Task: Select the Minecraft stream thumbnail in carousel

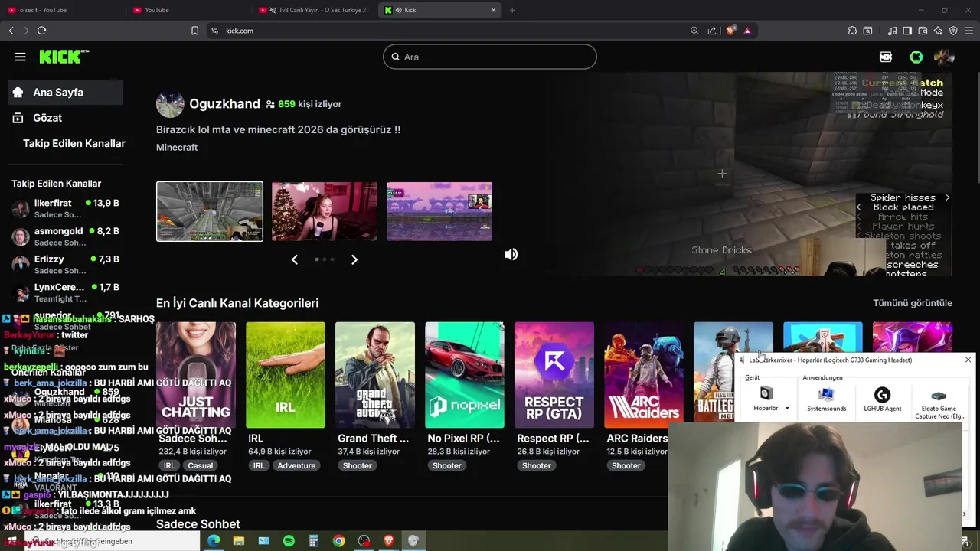Action: point(210,211)
